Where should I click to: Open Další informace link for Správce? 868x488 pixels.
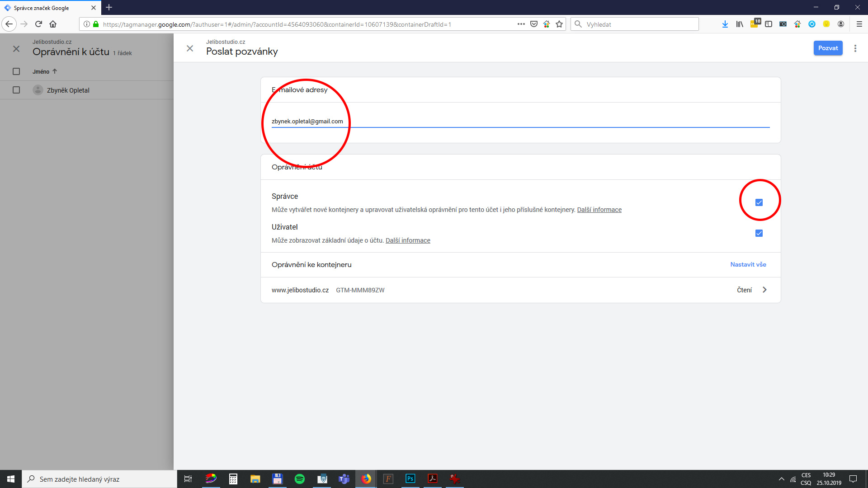pyautogui.click(x=599, y=210)
